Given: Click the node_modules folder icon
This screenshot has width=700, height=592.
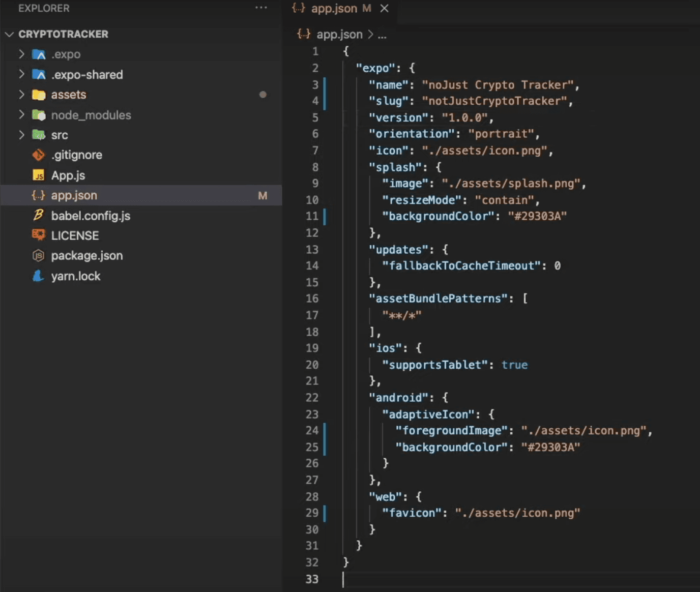Looking at the screenshot, I should [39, 115].
